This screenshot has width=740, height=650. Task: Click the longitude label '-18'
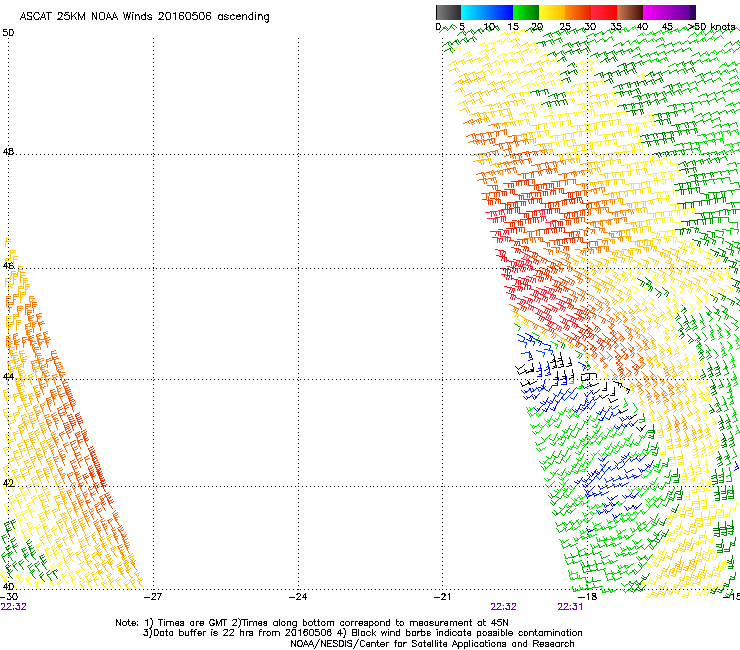click(x=588, y=596)
